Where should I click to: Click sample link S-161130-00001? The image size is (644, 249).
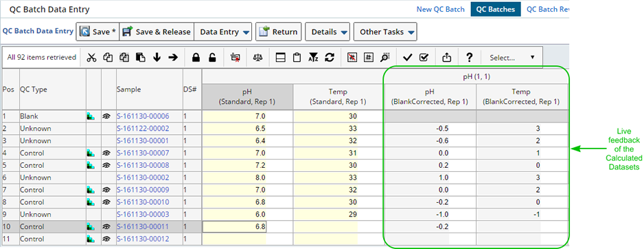pyautogui.click(x=143, y=141)
